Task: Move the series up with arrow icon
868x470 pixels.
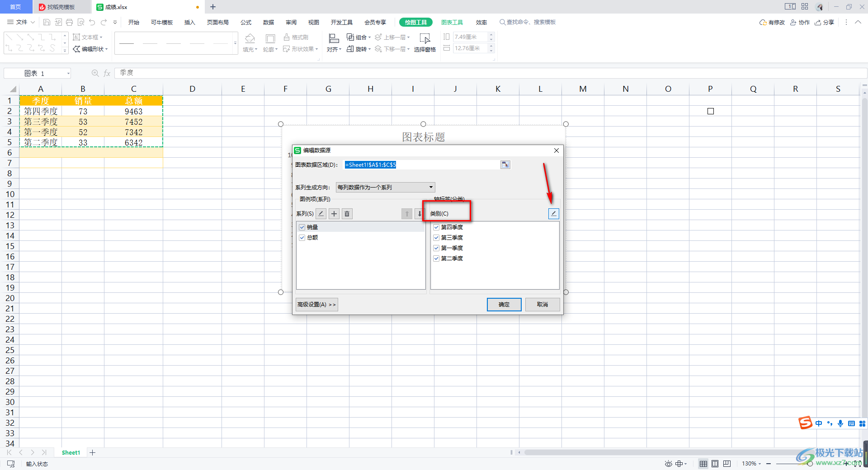Action: (x=407, y=214)
